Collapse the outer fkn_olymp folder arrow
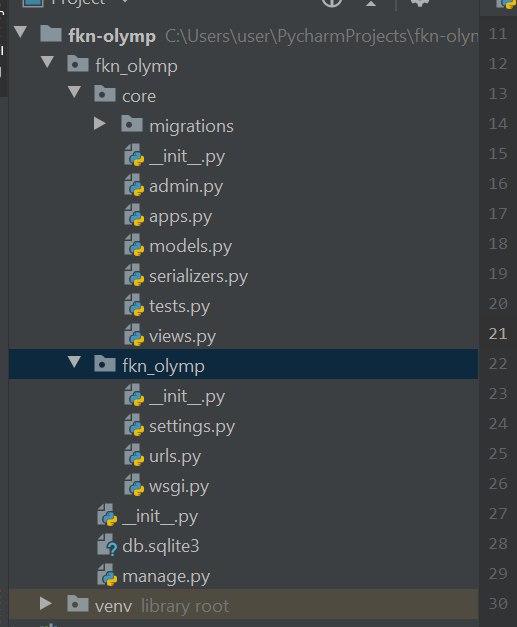517x627 pixels. coord(47,62)
